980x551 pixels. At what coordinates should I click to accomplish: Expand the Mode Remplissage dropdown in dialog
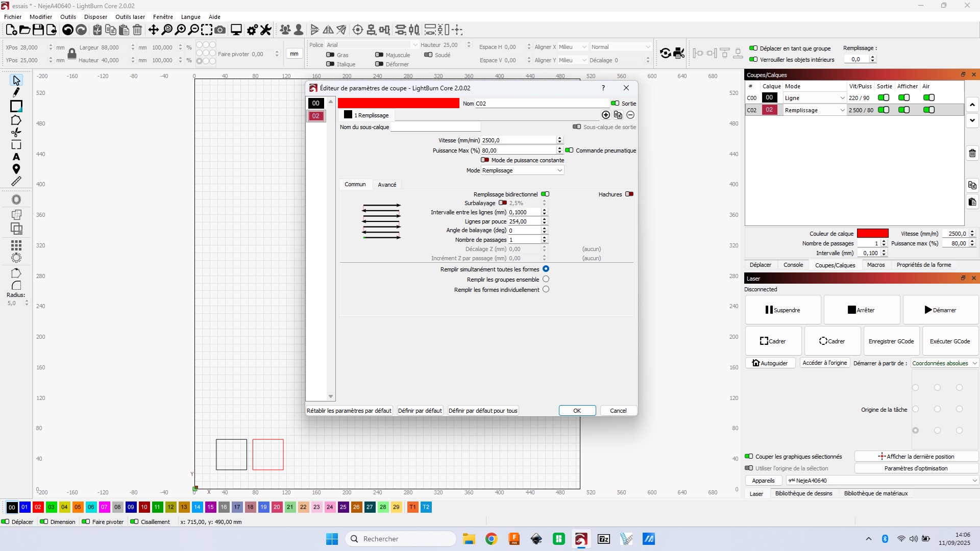tap(522, 170)
